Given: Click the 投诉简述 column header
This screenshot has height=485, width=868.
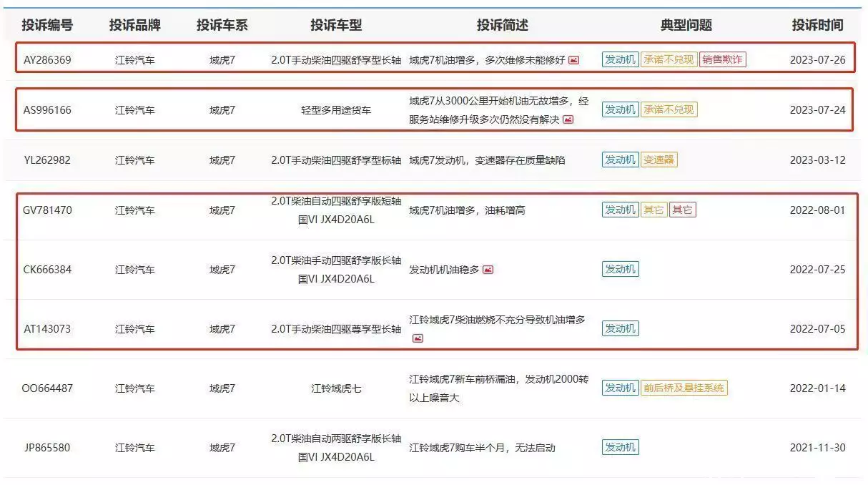Looking at the screenshot, I should (503, 25).
